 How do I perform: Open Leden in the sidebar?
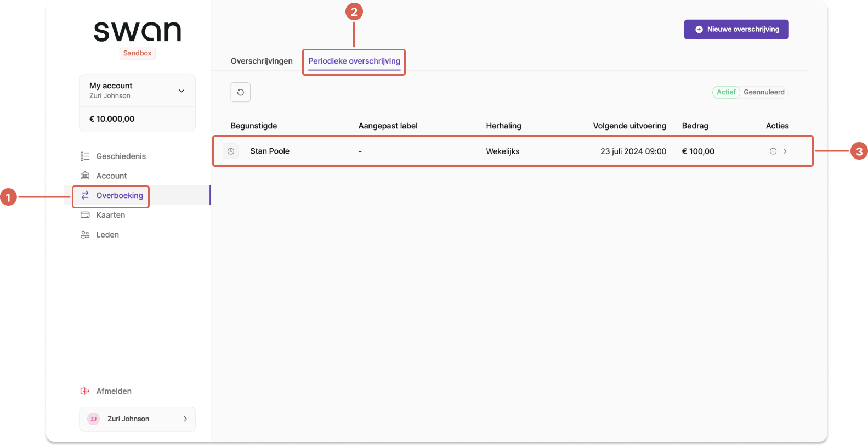[107, 235]
